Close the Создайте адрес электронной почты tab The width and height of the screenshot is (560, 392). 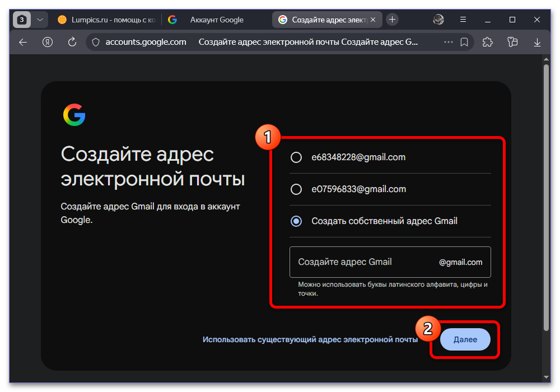[x=373, y=20]
